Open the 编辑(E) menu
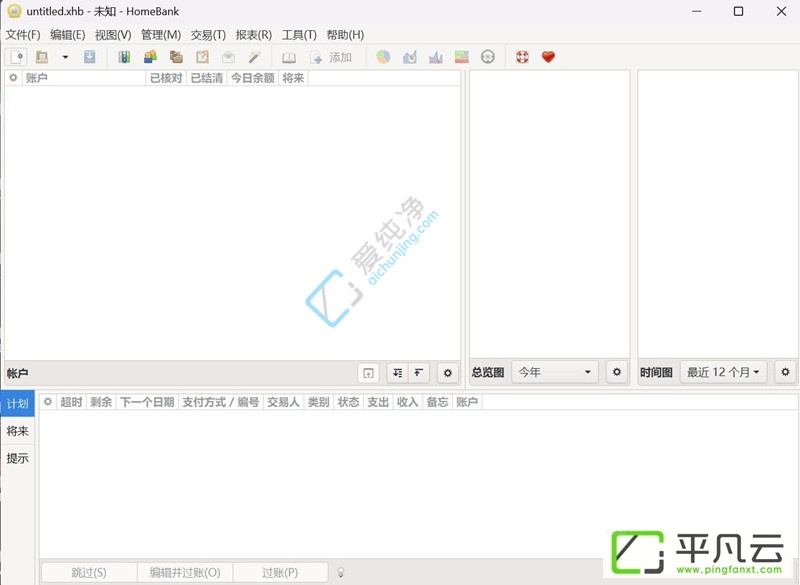 [x=67, y=35]
